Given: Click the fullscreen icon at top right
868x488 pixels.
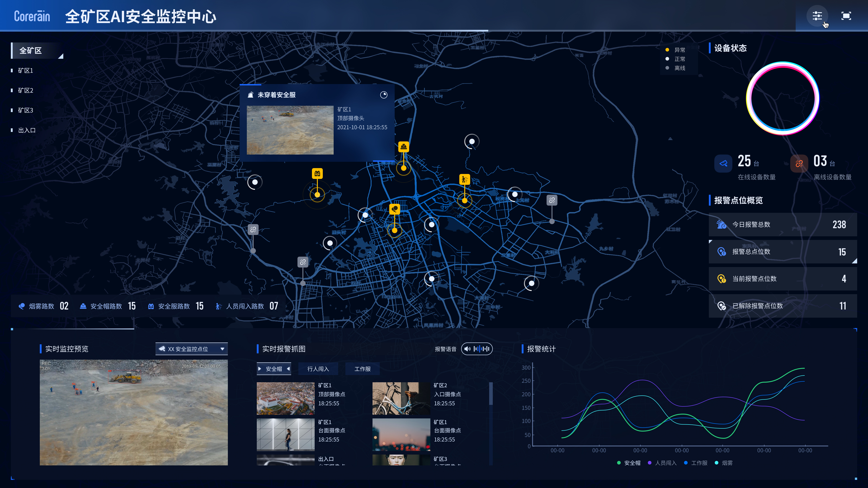Looking at the screenshot, I should 846,16.
